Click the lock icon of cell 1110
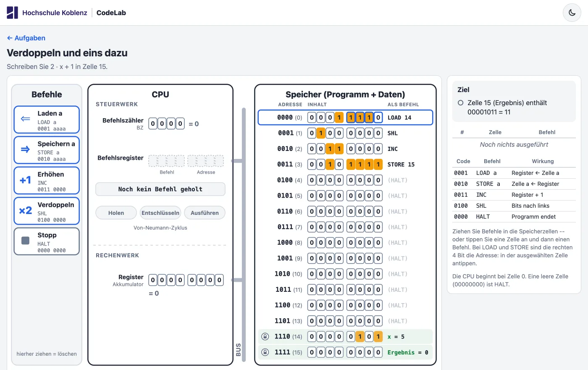Screen dimensions: 588x370 pyautogui.click(x=265, y=336)
